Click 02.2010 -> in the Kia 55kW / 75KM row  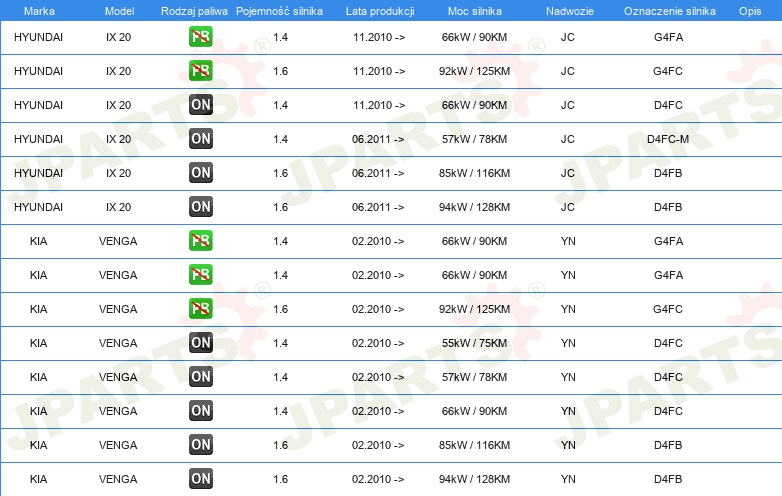pos(378,343)
